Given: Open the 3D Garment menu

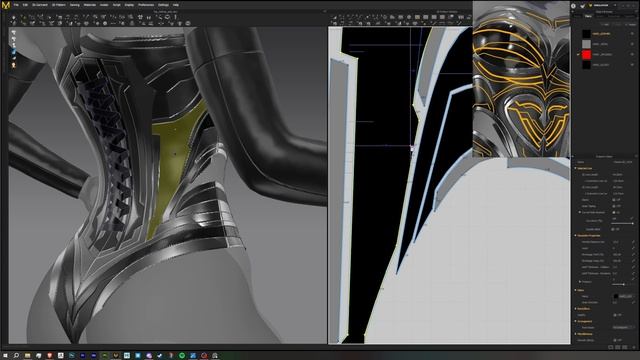Looking at the screenshot, I should click(40, 5).
